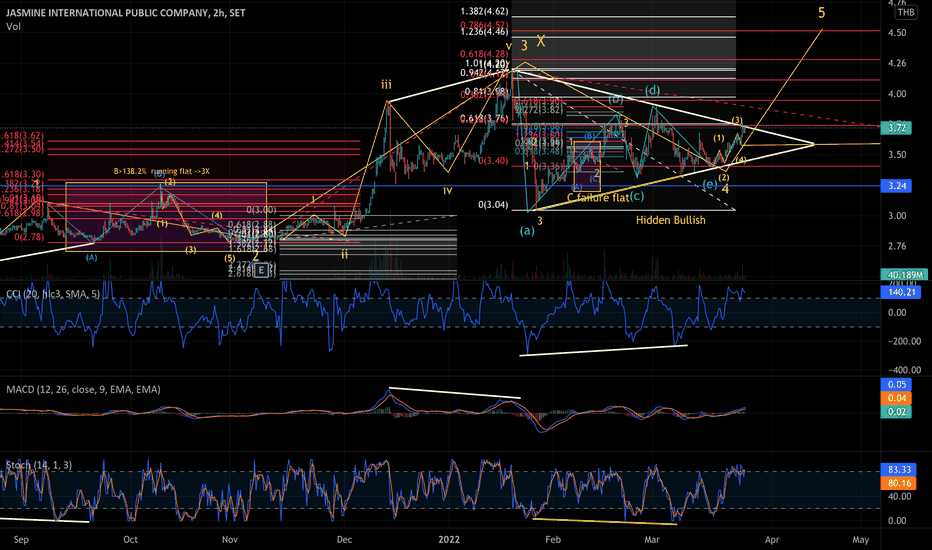Click the 4.26 price scale value
The image size is (932, 550).
point(897,63)
